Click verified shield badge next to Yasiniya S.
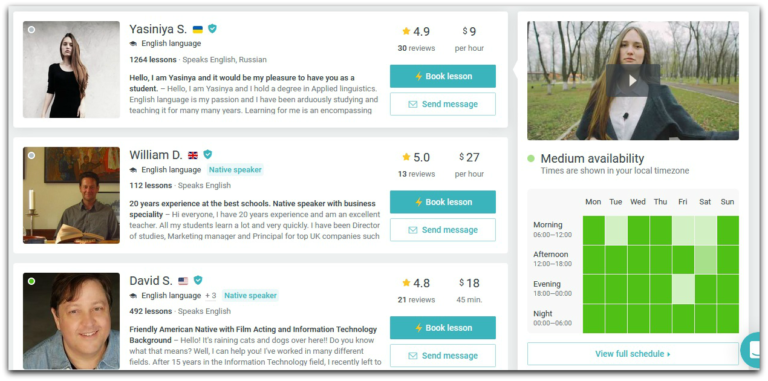This screenshot has width=768, height=381. 212,29
